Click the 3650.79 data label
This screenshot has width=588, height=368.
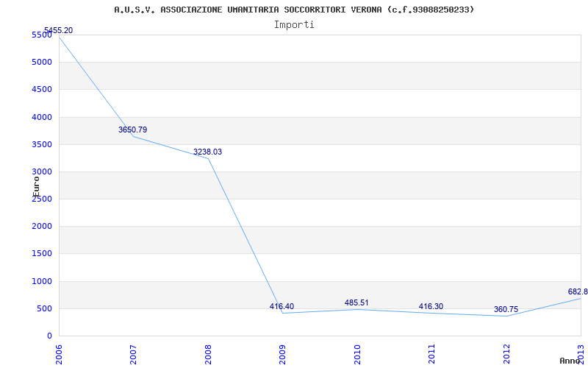coord(133,130)
